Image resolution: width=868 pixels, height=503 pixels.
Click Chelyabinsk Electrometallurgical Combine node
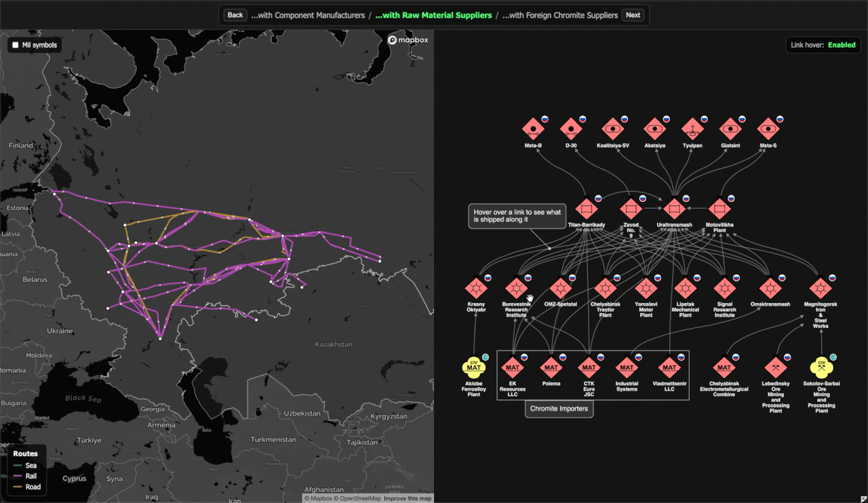724,367
